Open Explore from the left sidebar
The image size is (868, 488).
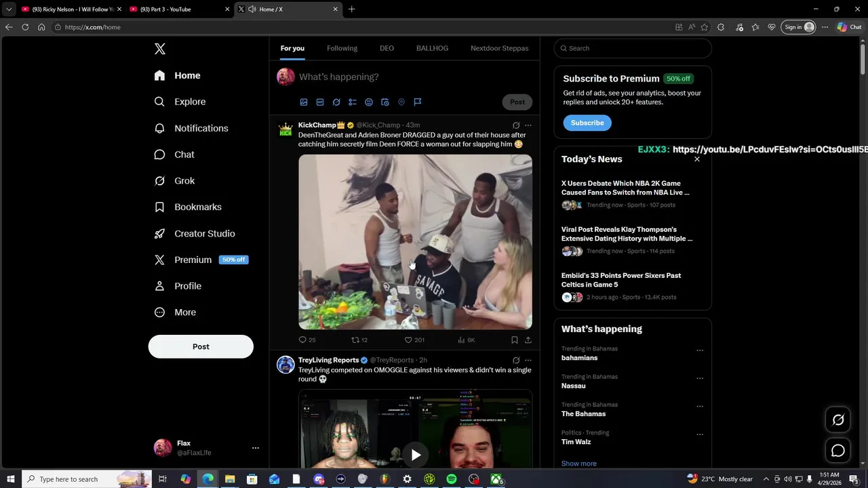pos(180,102)
